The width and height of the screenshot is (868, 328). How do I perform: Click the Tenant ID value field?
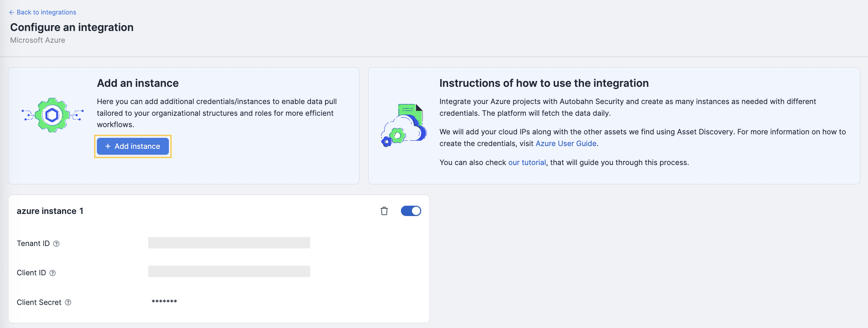pyautogui.click(x=229, y=243)
